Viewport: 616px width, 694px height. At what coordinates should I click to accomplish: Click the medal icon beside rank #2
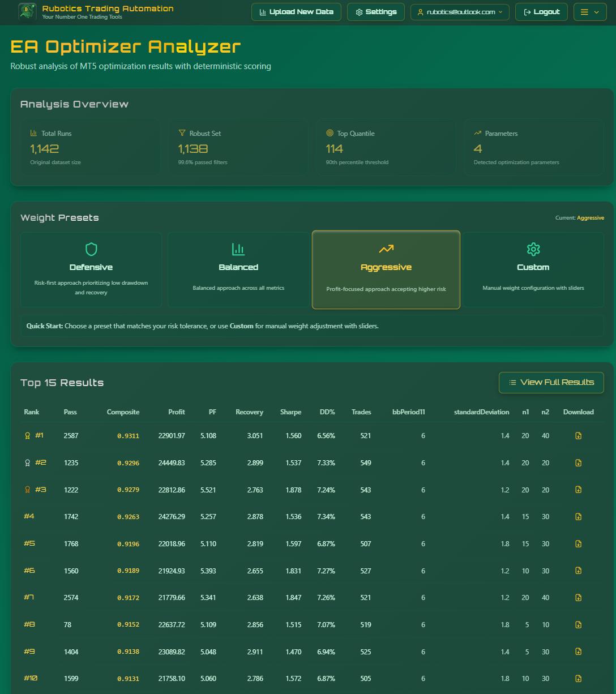(x=27, y=463)
